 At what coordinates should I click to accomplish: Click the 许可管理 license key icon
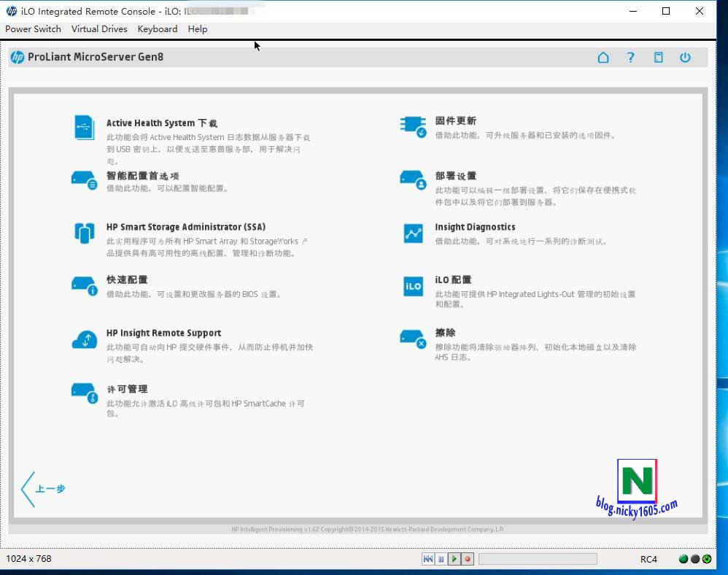(84, 393)
